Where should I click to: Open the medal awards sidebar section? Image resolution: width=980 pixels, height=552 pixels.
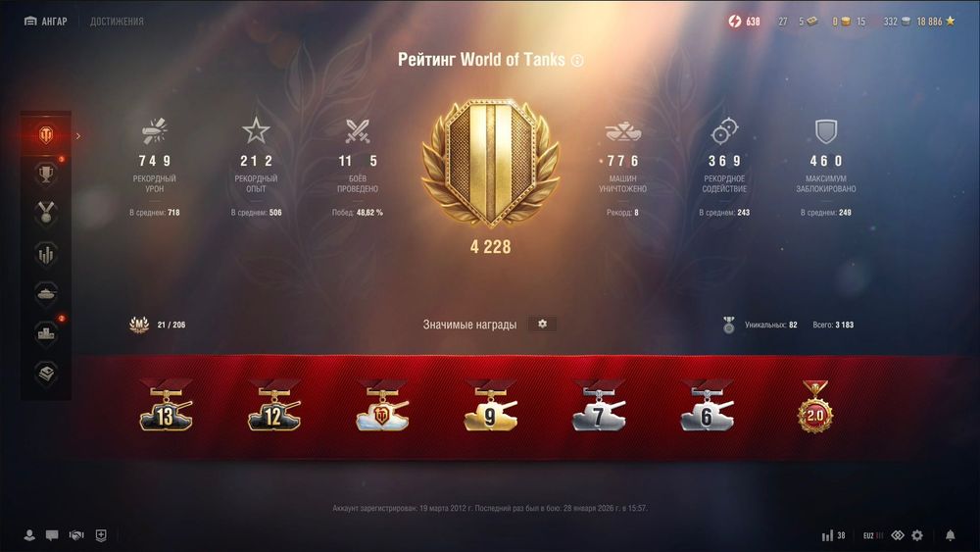coord(46,213)
